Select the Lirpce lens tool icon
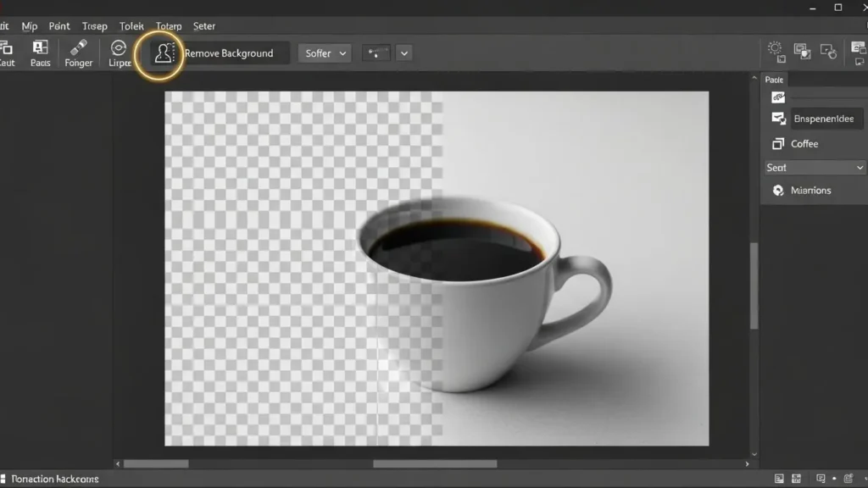Screen dimensions: 868x488 [119, 53]
